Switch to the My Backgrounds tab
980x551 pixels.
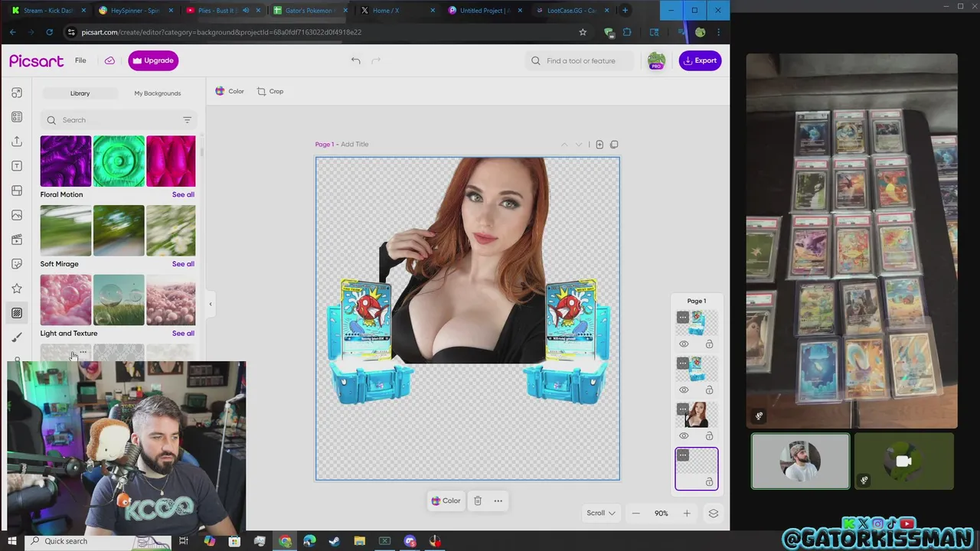coord(158,93)
